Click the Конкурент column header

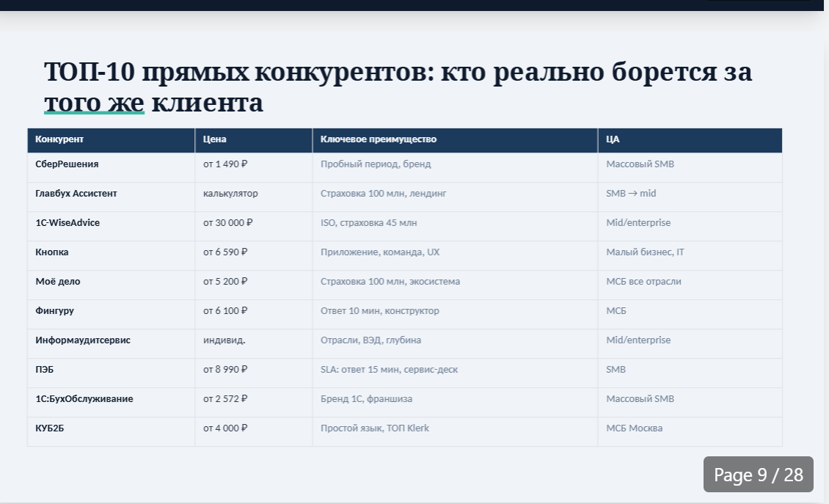[x=111, y=140]
